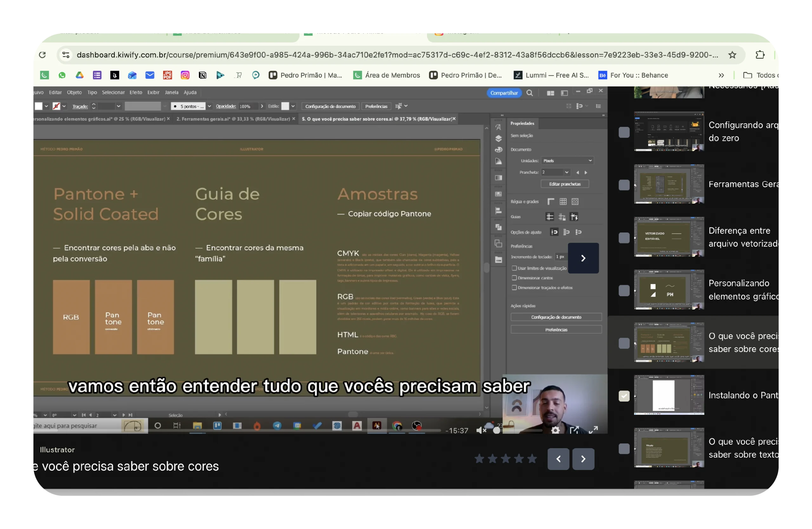Open the JPG PDF converter bookmark
Screen dimensions: 812x529
pos(167,75)
